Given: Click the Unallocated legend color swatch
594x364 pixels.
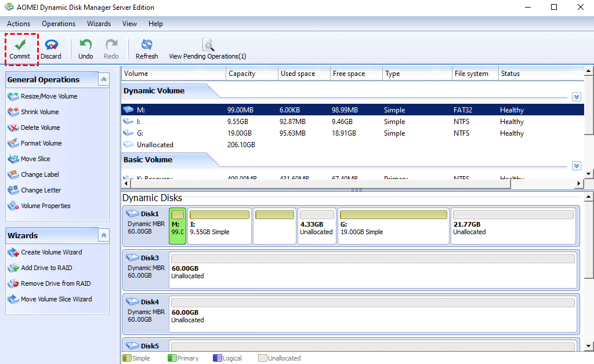Looking at the screenshot, I should click(263, 358).
